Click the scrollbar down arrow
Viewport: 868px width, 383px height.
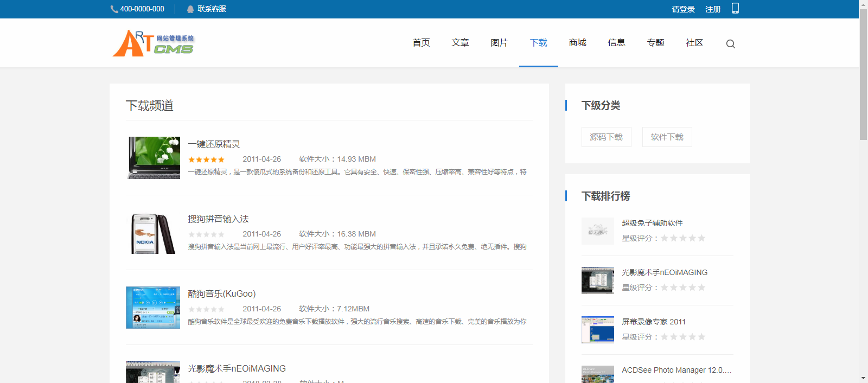[x=863, y=378]
